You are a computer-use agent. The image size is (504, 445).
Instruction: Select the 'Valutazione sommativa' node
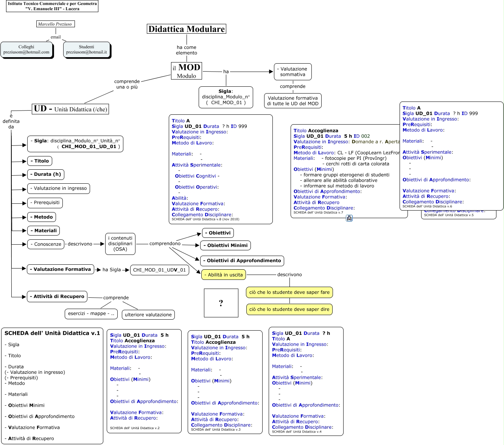click(292, 72)
